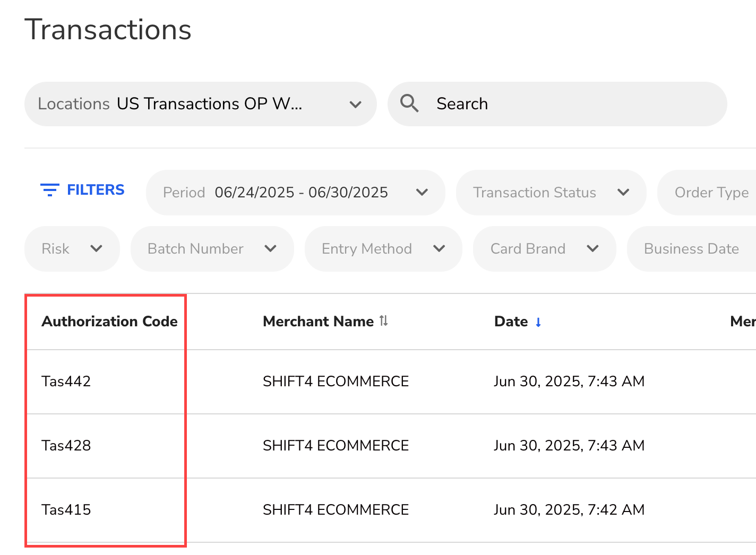The image size is (756, 555).
Task: Expand the Transaction Status filter
Action: 551,193
